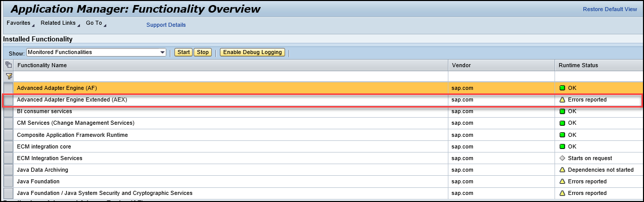Click grey diamond icon for ECM Integration Services
This screenshot has width=644, height=202.
pyautogui.click(x=562, y=158)
